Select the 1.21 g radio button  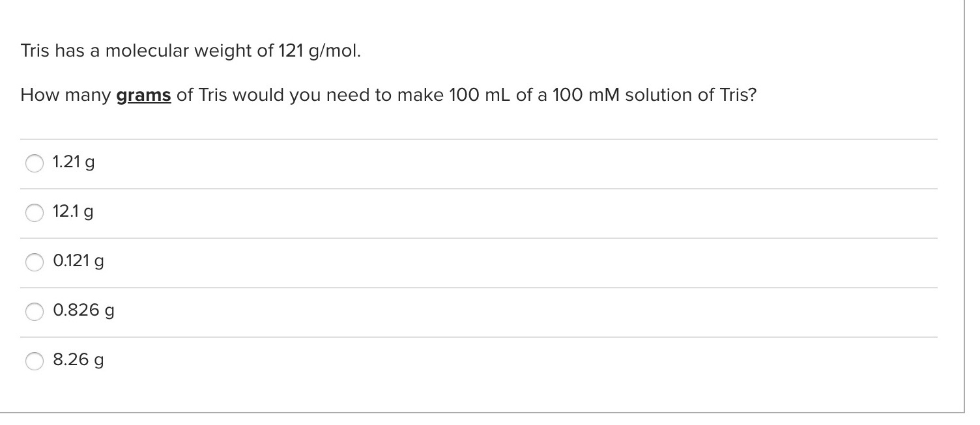35,163
